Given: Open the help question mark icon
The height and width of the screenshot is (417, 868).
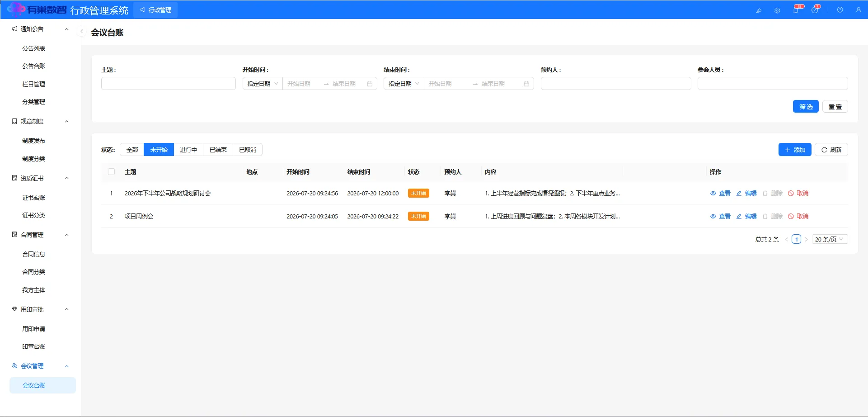Looking at the screenshot, I should (x=840, y=10).
